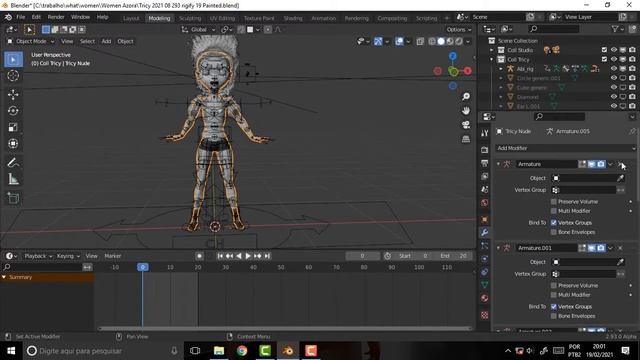Switch to the Shading workspace tab

coord(293,18)
